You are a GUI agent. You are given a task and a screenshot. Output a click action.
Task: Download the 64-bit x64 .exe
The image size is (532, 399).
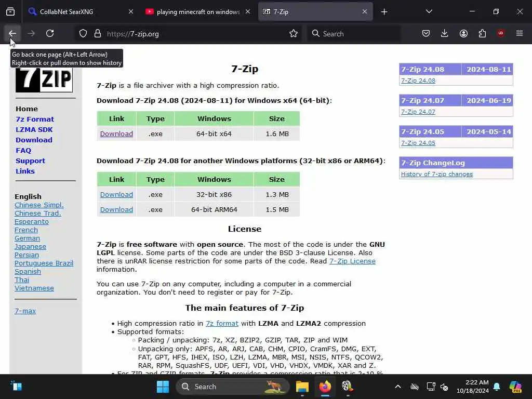point(116,134)
